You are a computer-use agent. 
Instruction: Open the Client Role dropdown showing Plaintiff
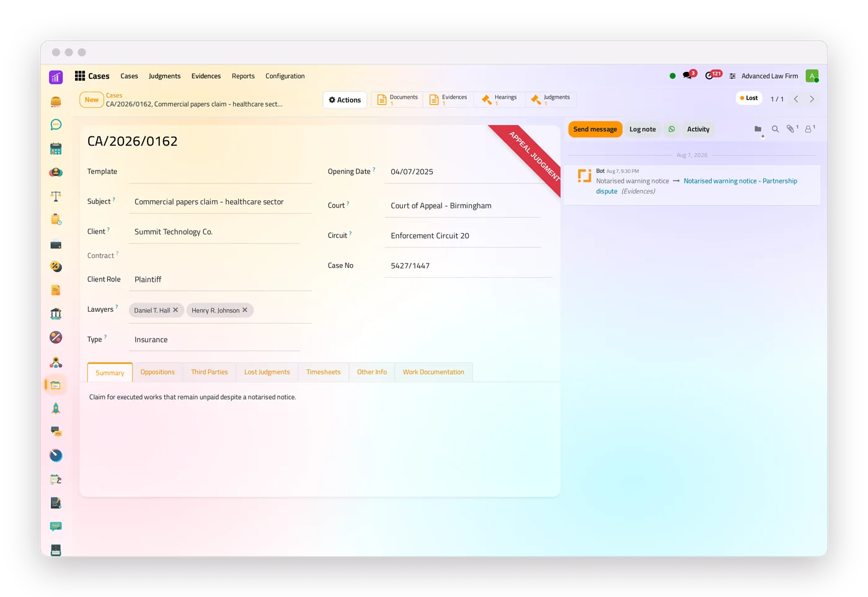click(x=220, y=280)
